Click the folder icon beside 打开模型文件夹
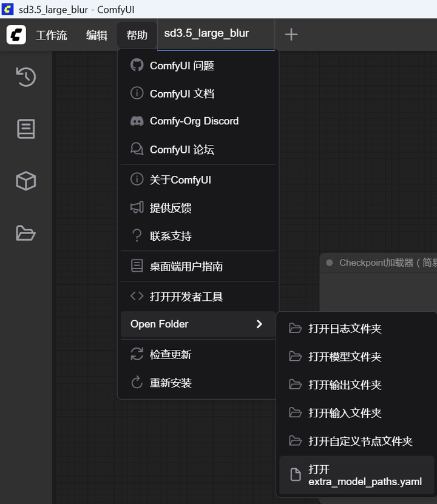Image resolution: width=437 pixels, height=504 pixels. point(295,356)
